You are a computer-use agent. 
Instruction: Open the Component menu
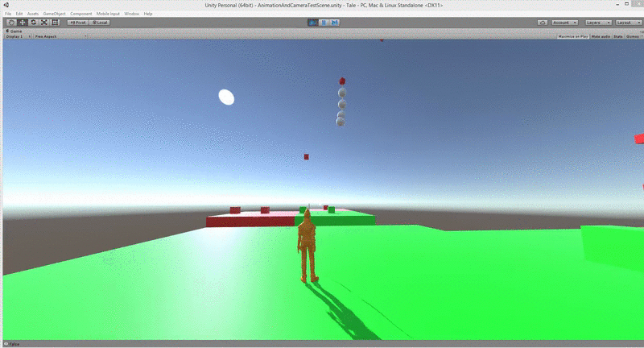coord(80,14)
